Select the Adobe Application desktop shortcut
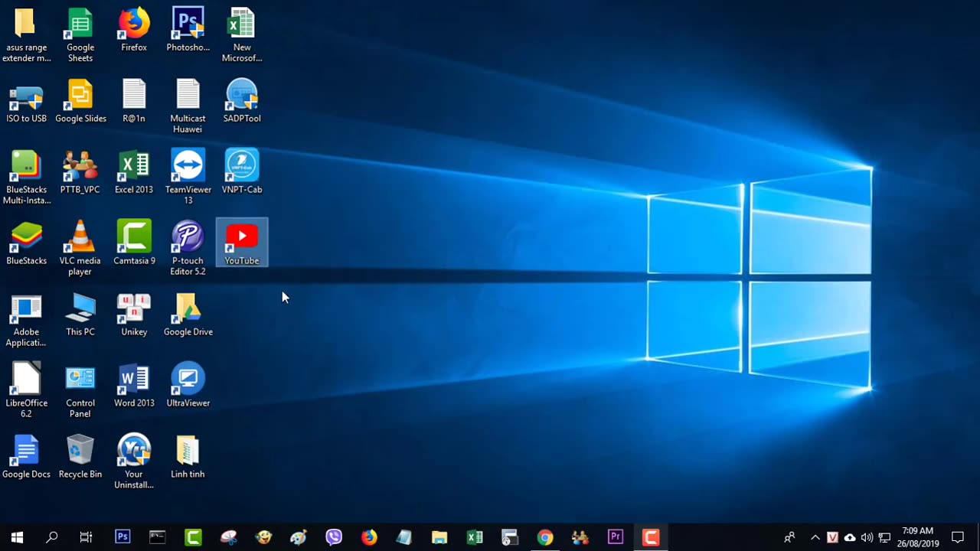The height and width of the screenshot is (551, 980). tap(26, 320)
